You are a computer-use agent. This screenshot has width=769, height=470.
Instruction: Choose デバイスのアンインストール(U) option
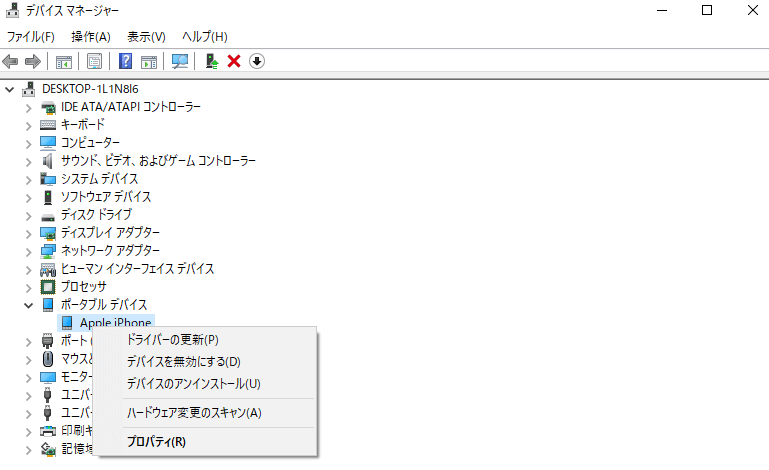point(193,384)
